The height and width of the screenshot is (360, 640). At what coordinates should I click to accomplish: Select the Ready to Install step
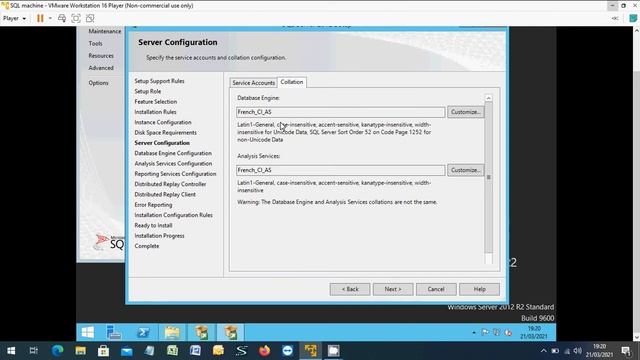click(153, 225)
